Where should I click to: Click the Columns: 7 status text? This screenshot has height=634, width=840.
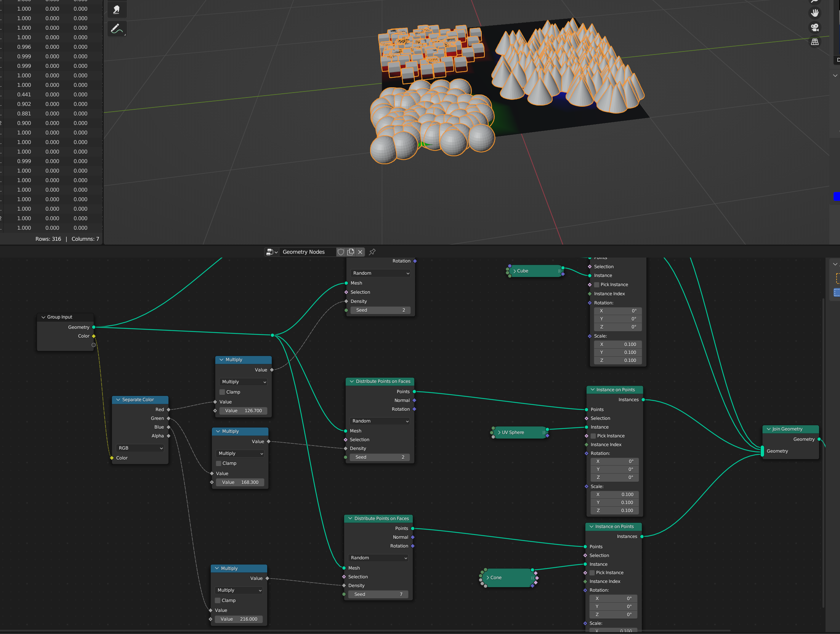coord(85,239)
